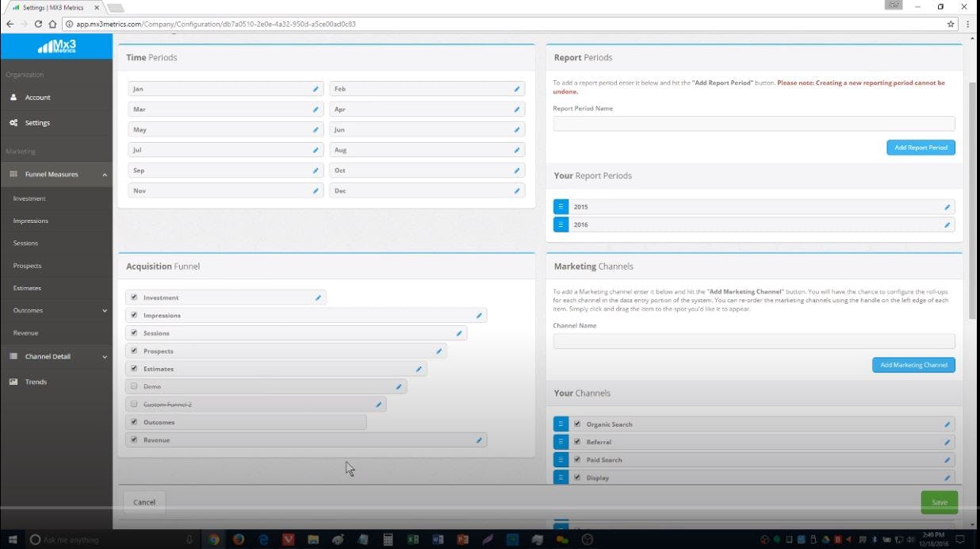Expand the Channel Detail menu
Viewport: 980px width, 549px height.
tap(104, 356)
